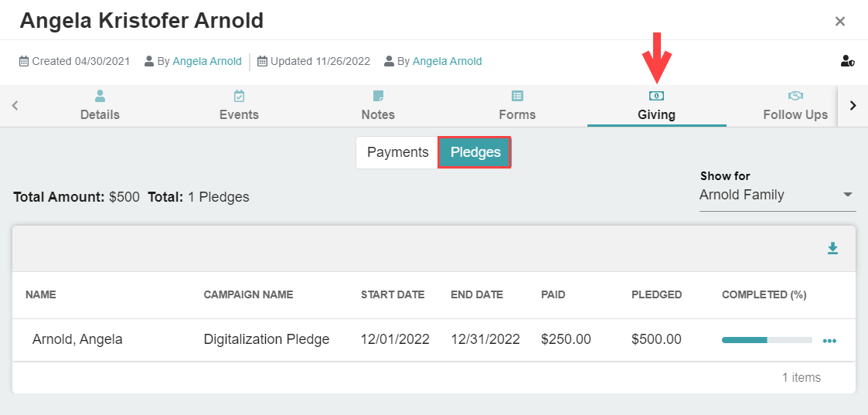The image size is (868, 415).
Task: Switch to the Events tab
Action: pyautogui.click(x=239, y=106)
